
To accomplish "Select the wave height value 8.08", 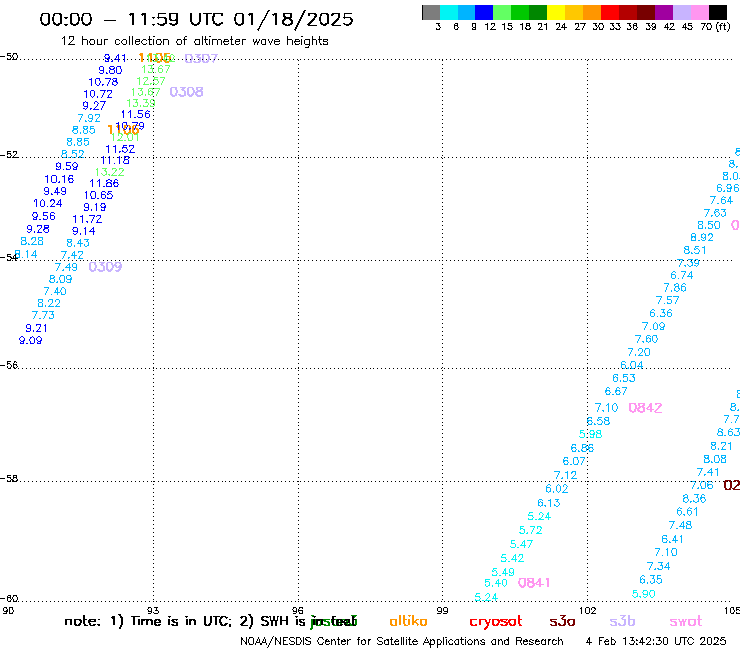I will [715, 459].
